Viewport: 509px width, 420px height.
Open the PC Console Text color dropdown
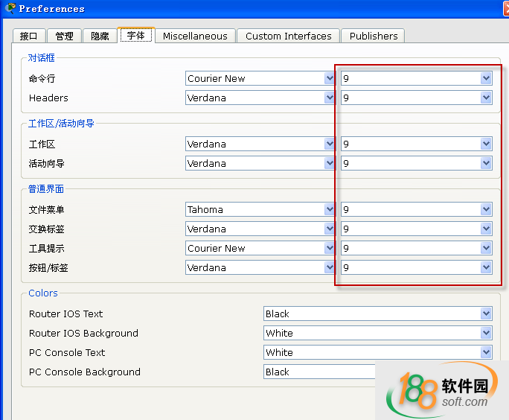coord(377,352)
